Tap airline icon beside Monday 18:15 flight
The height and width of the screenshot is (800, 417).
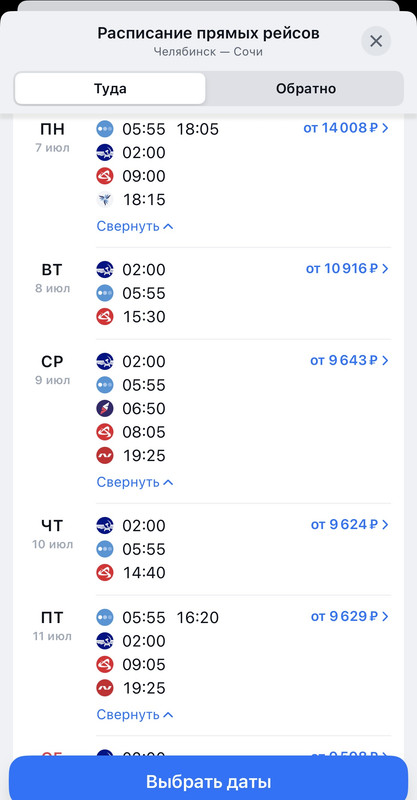coord(105,199)
